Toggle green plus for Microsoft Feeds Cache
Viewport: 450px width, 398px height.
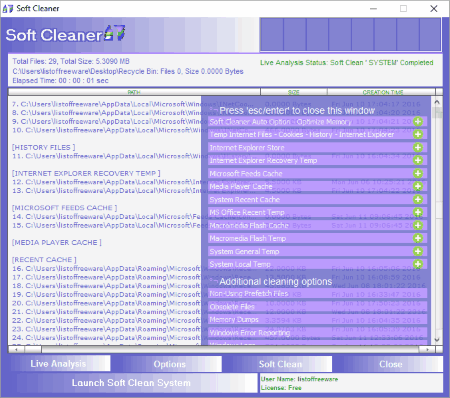click(418, 173)
